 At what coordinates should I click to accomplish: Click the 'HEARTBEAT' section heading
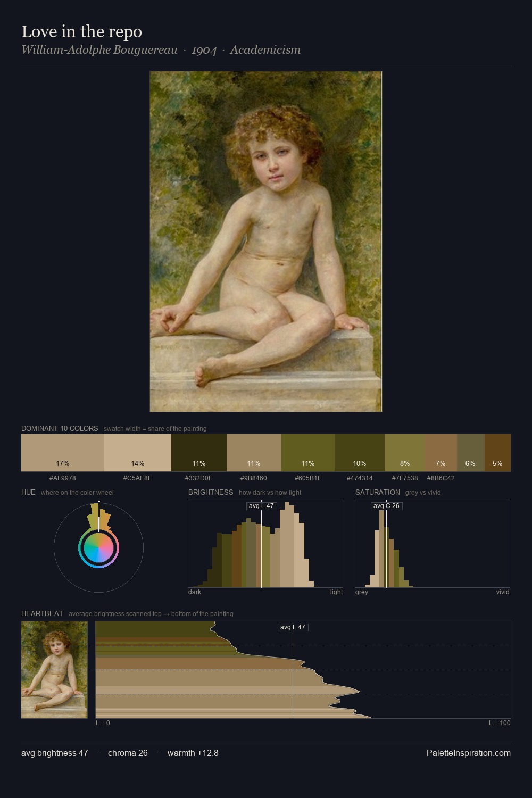point(42,613)
